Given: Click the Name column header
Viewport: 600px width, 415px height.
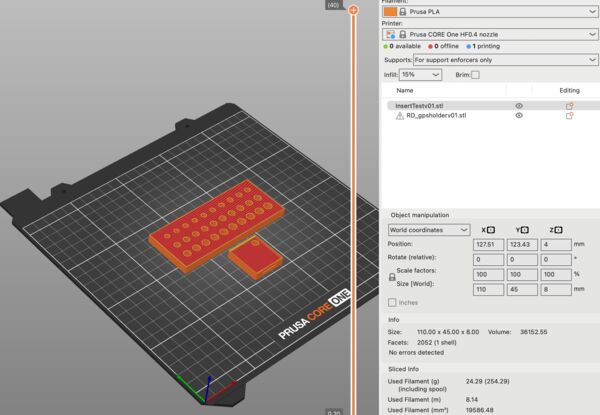Looking at the screenshot, I should pos(405,91).
